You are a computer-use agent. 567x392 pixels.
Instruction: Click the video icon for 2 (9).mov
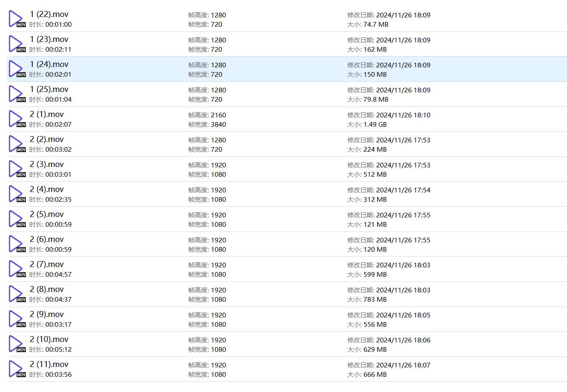(17, 319)
